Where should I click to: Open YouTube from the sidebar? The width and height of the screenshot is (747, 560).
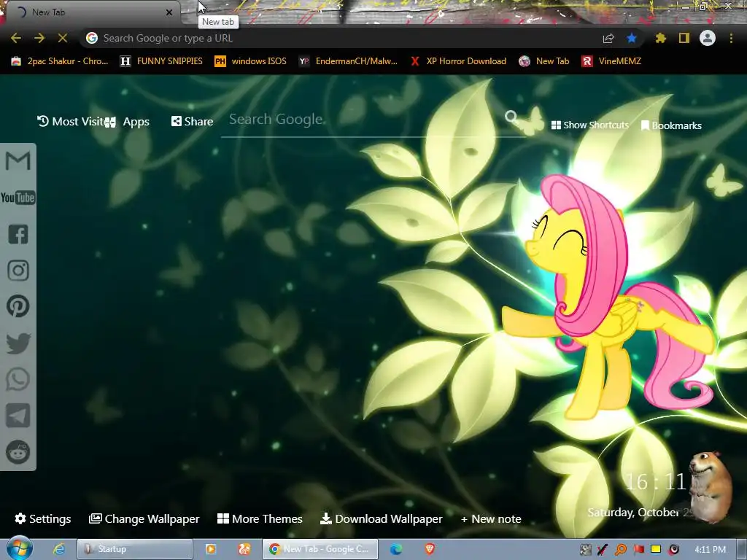pos(18,198)
